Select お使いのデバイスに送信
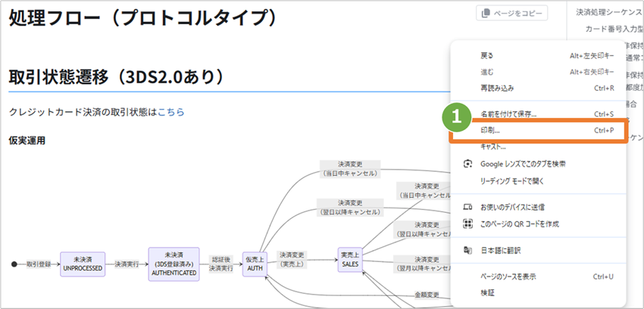Screen dimensions: 644x309 tap(538, 208)
